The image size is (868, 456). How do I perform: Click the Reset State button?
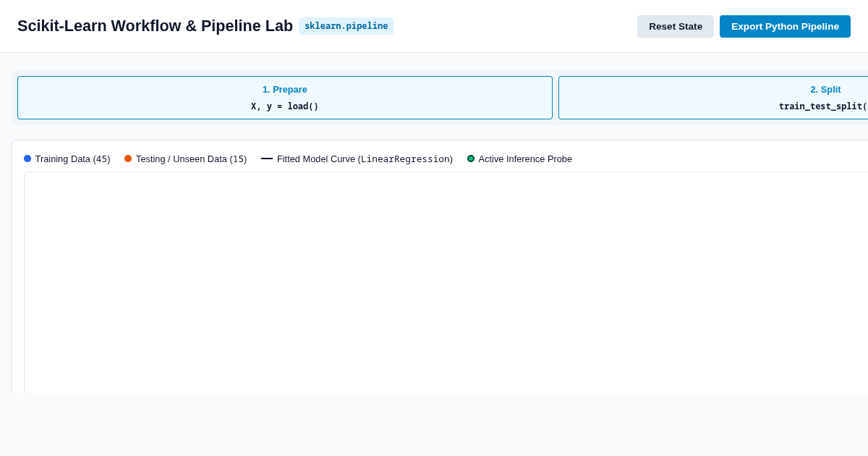point(675,26)
